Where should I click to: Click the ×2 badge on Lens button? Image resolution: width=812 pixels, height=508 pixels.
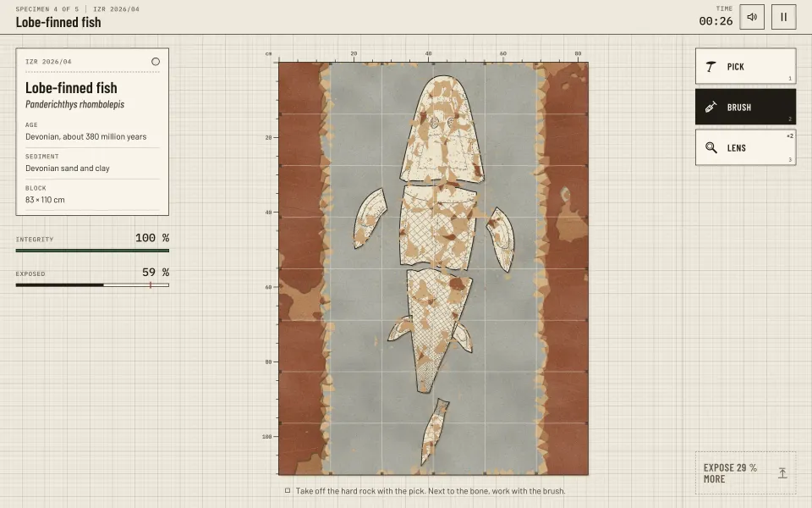coord(790,135)
